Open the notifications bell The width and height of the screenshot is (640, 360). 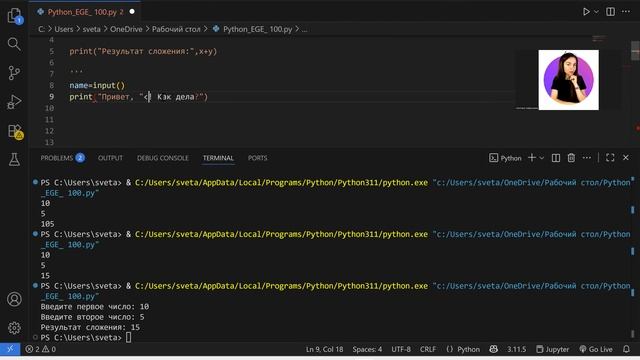626,349
